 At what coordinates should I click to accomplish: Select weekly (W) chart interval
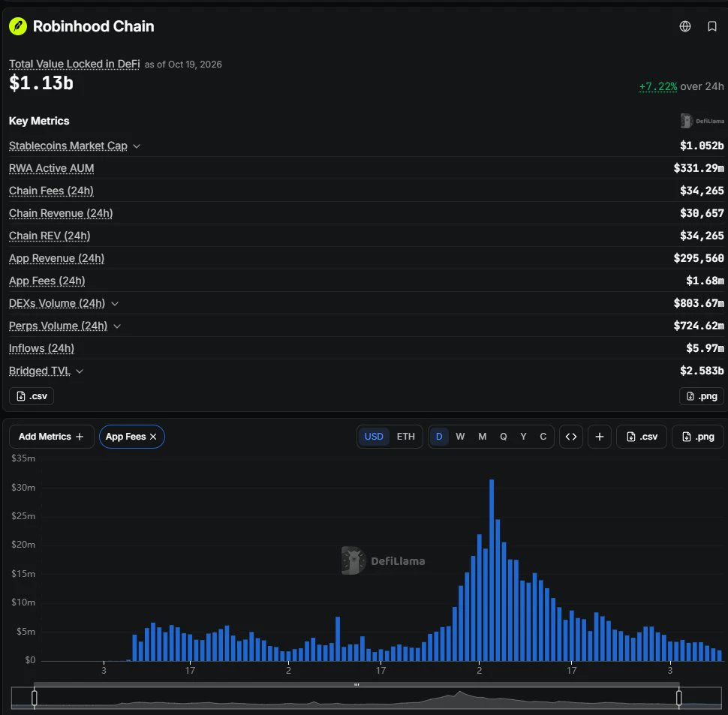460,437
